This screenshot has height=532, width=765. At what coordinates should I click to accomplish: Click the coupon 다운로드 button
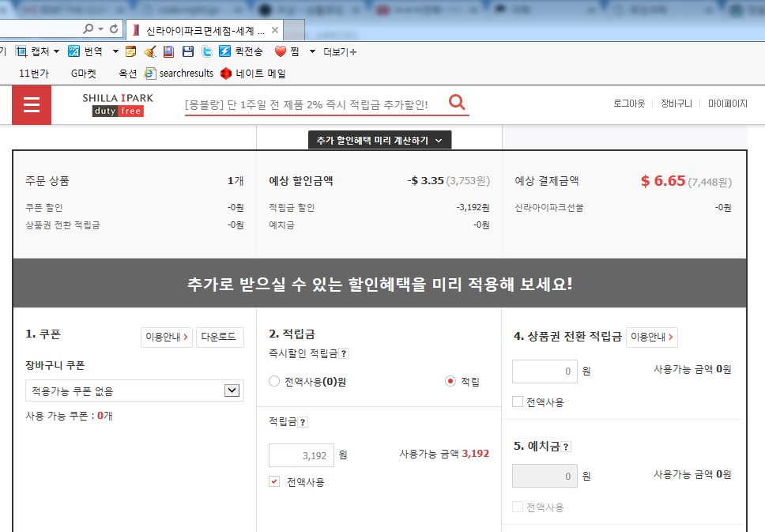coord(220,336)
